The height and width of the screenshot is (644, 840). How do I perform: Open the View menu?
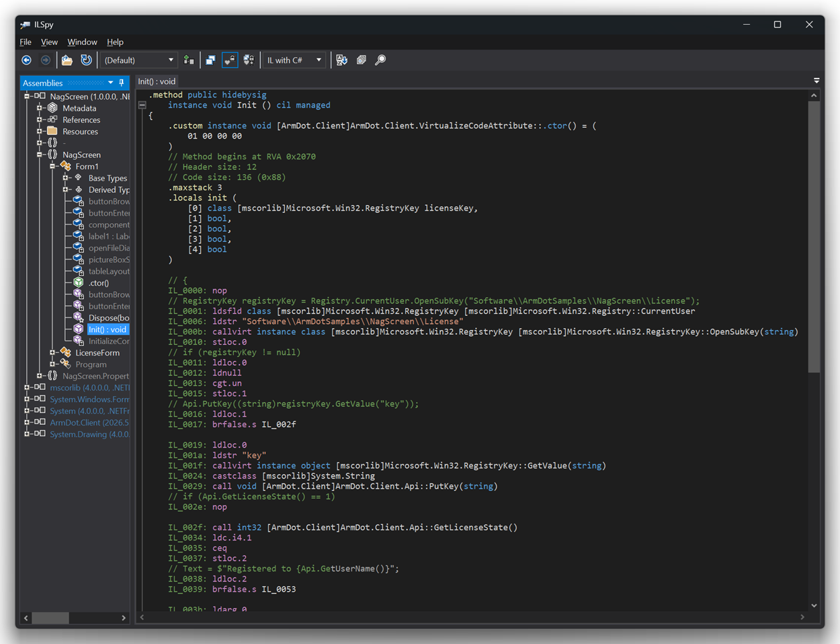click(49, 42)
